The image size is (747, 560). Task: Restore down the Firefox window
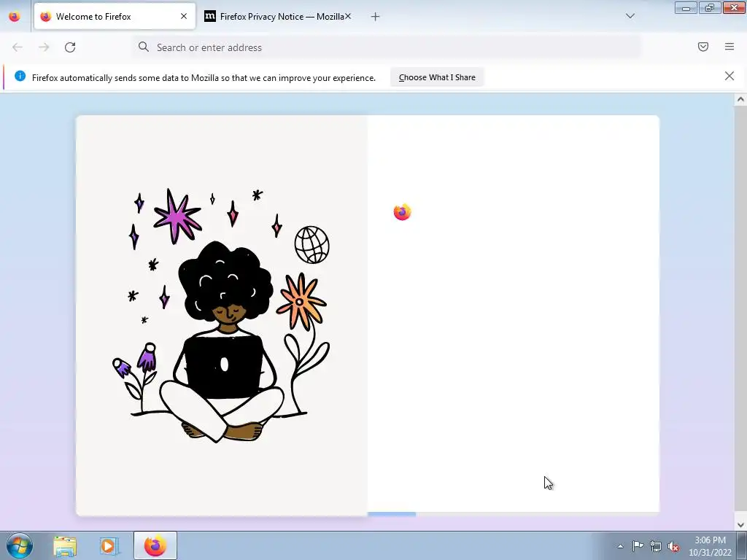710,7
